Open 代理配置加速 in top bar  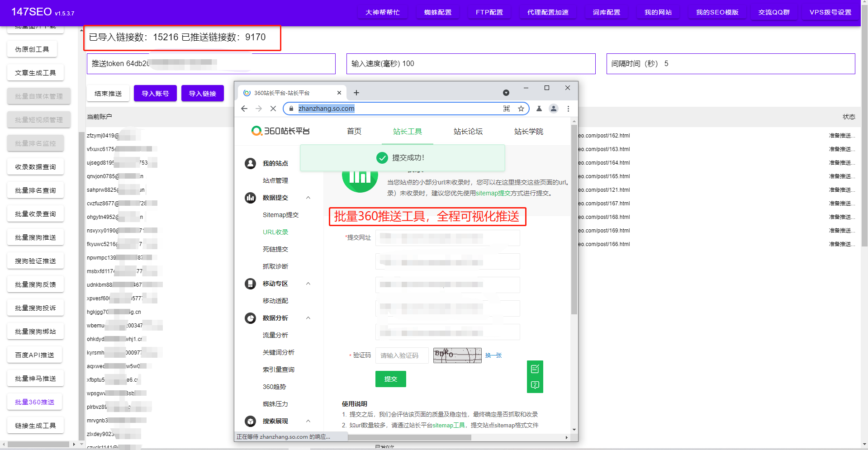(x=548, y=12)
